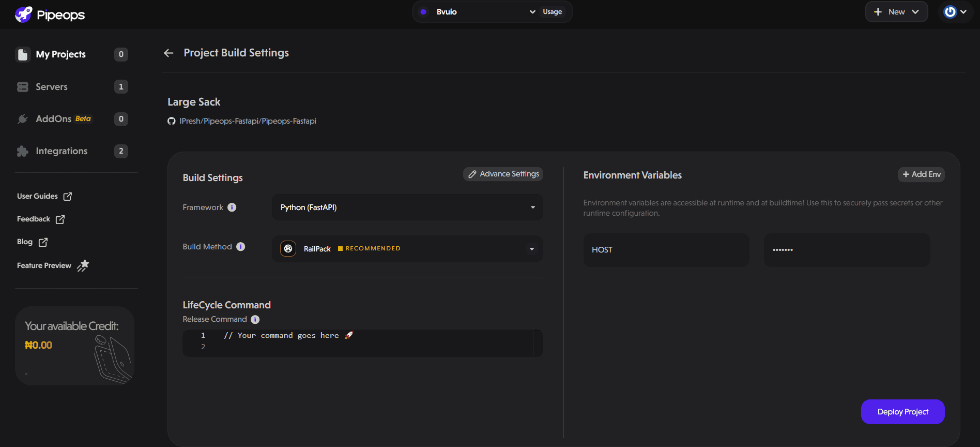Click the Pipeops rocket logo icon
Image resolution: width=980 pixels, height=447 pixels.
(x=24, y=14)
